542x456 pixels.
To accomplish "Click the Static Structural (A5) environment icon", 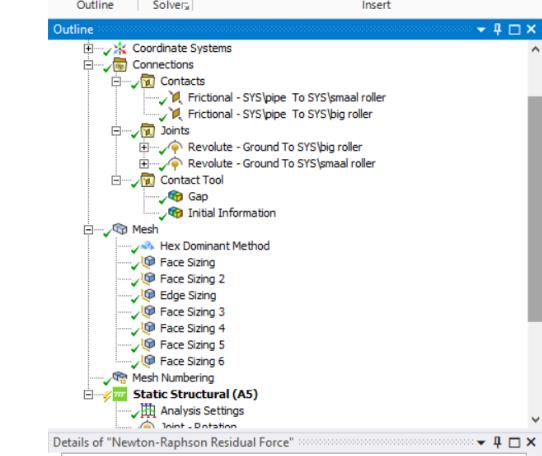I will coord(120,394).
